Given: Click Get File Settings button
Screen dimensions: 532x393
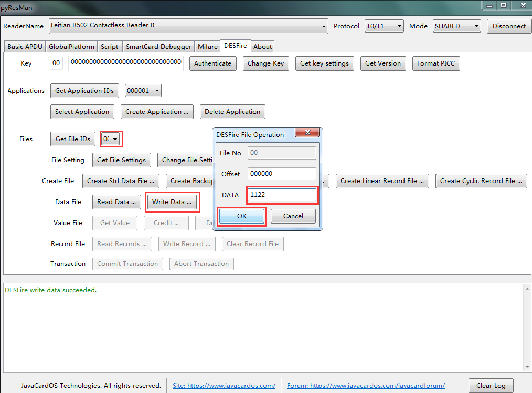Looking at the screenshot, I should pos(122,160).
